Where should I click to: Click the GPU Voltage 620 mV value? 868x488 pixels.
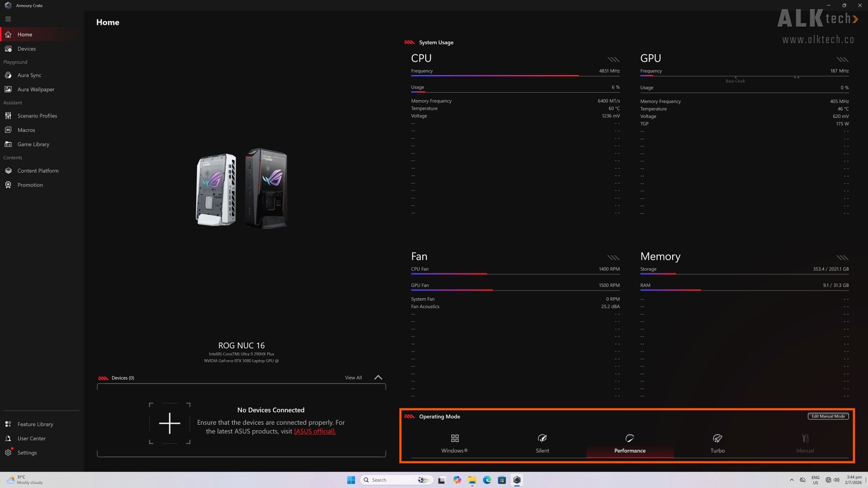point(841,117)
